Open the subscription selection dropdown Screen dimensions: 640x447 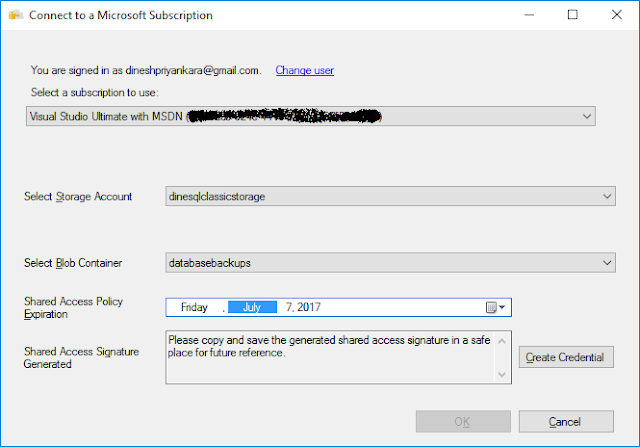(586, 117)
